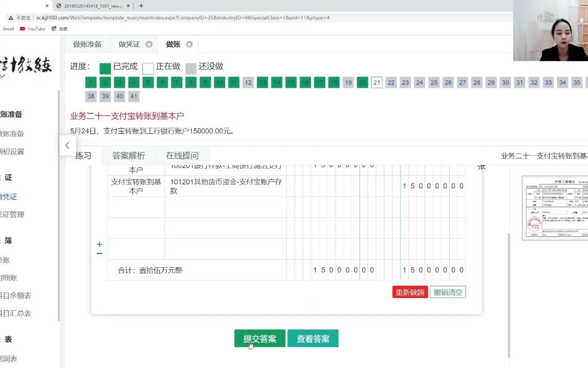
Task: Open the 答案解析 tab
Action: (128, 155)
